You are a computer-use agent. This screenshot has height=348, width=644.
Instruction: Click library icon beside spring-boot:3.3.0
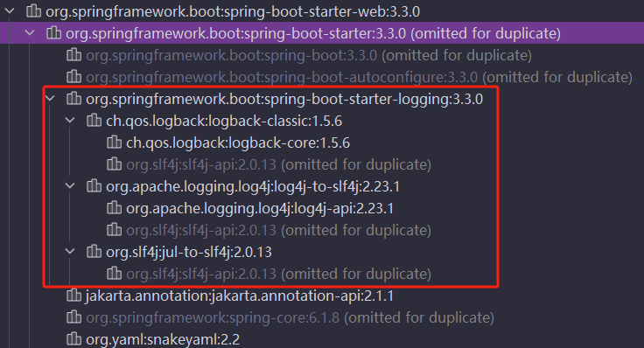(x=73, y=54)
